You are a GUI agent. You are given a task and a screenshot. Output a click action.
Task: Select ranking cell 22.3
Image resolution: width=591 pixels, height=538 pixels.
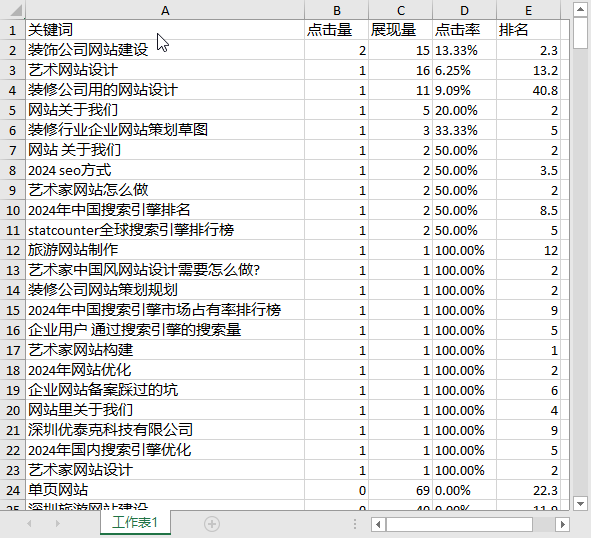click(528, 490)
